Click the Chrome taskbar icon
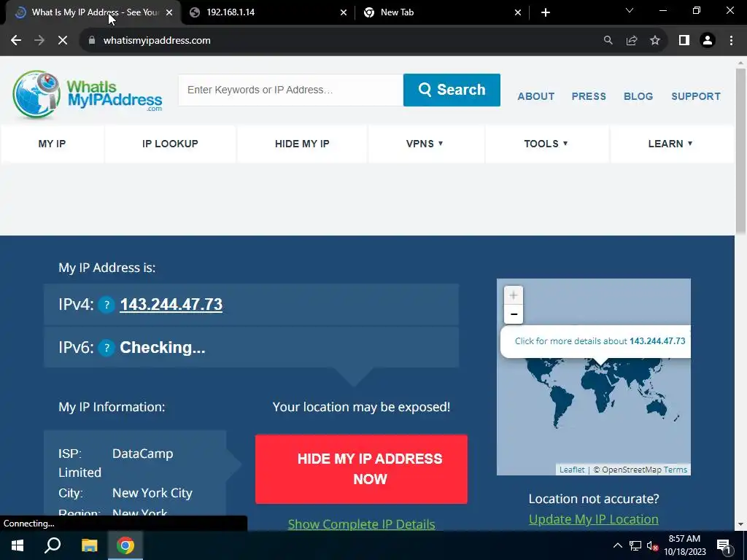 point(125,545)
